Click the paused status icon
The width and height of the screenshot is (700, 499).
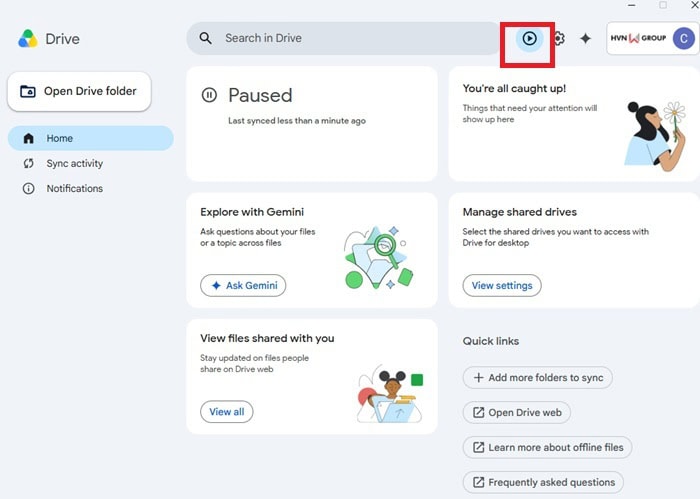(209, 95)
